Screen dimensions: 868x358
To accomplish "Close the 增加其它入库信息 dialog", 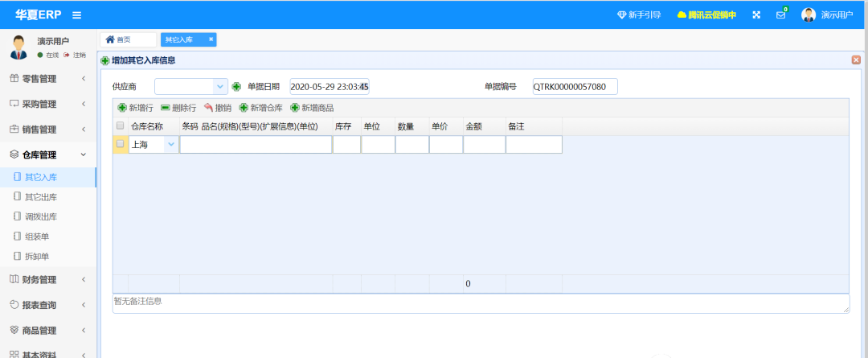I will click(x=856, y=60).
